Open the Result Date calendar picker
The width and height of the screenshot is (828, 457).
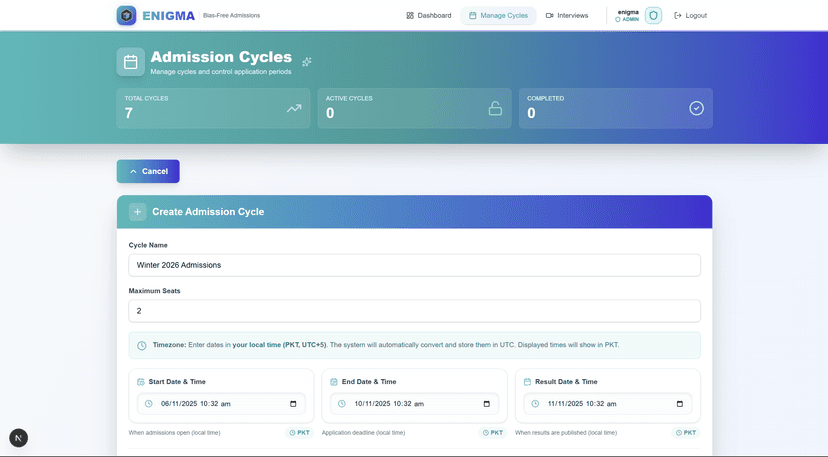coord(680,404)
